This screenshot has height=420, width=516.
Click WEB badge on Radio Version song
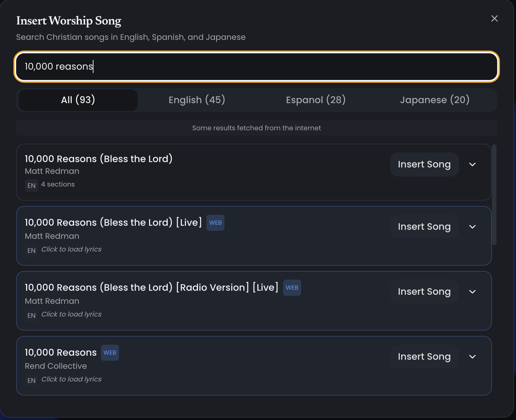tap(292, 288)
